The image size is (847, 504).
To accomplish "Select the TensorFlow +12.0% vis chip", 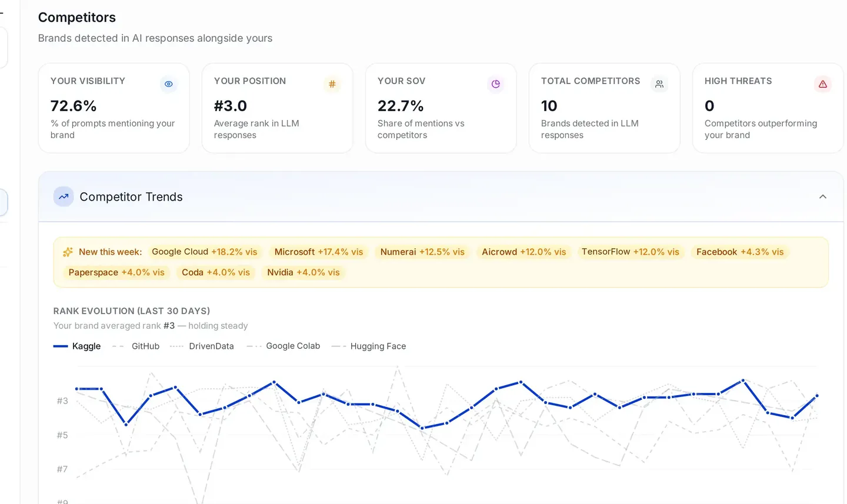I will click(x=630, y=252).
